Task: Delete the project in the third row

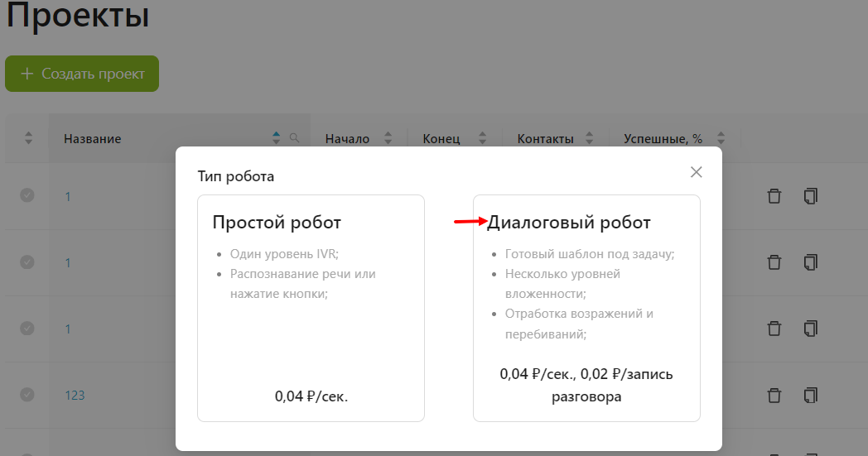Action: click(x=774, y=329)
